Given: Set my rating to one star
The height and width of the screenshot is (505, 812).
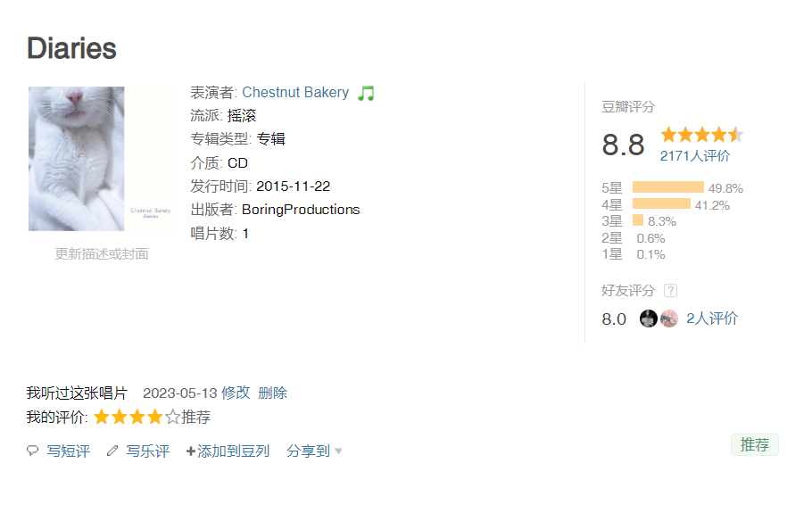Looking at the screenshot, I should coord(101,417).
